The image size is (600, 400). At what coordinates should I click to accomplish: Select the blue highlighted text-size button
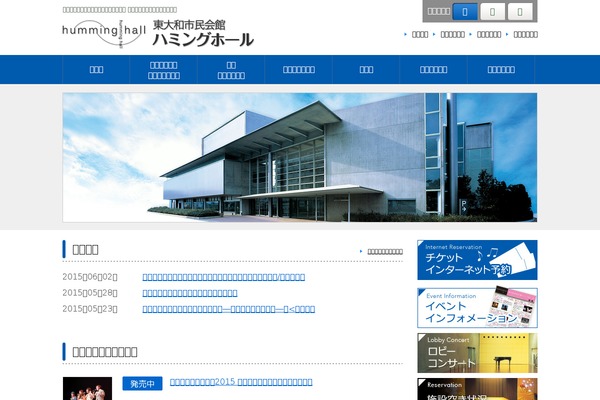[x=465, y=12]
